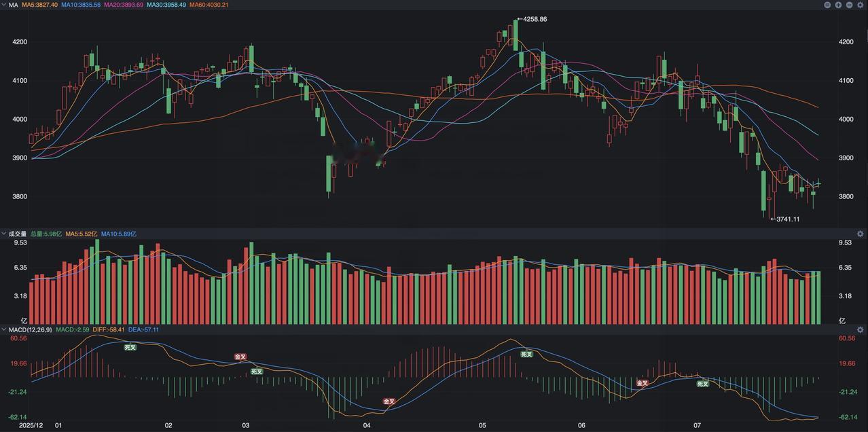Click the 05 month label on time axis
Image resolution: width=868 pixels, height=432 pixels.
(x=482, y=426)
